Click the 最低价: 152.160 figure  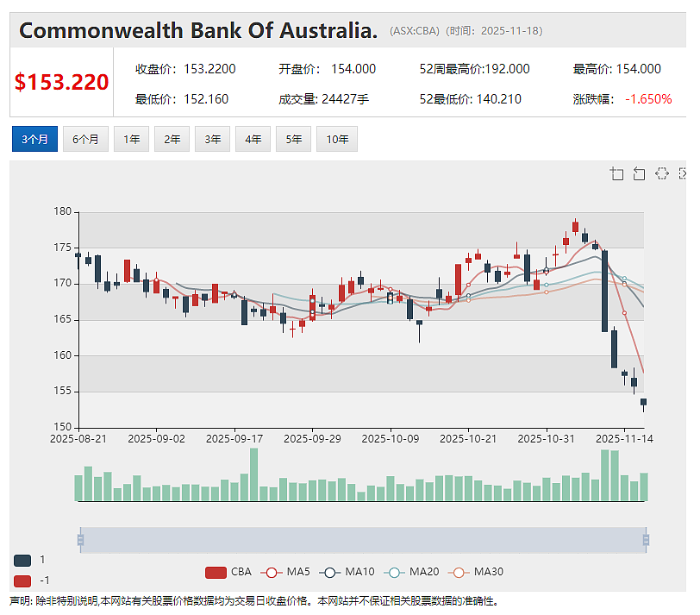click(x=182, y=99)
